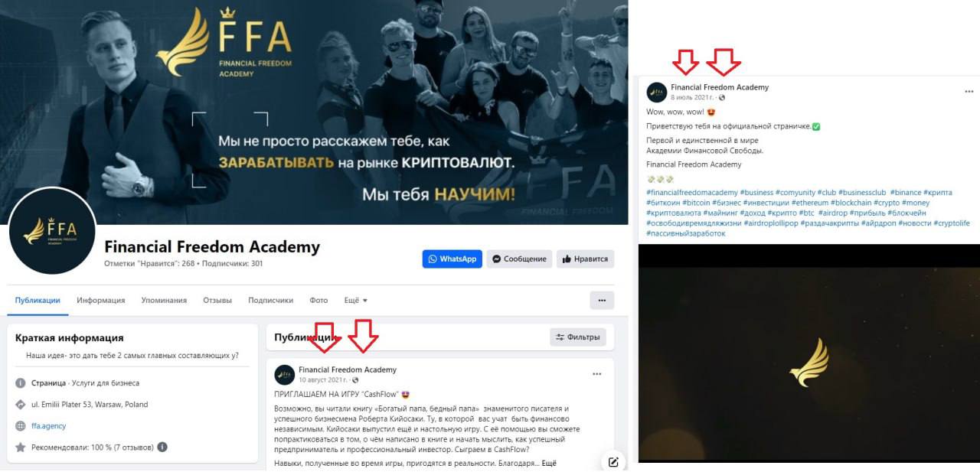The width and height of the screenshot is (980, 472).
Task: Click the recommendations info icon
Action: click(x=162, y=447)
